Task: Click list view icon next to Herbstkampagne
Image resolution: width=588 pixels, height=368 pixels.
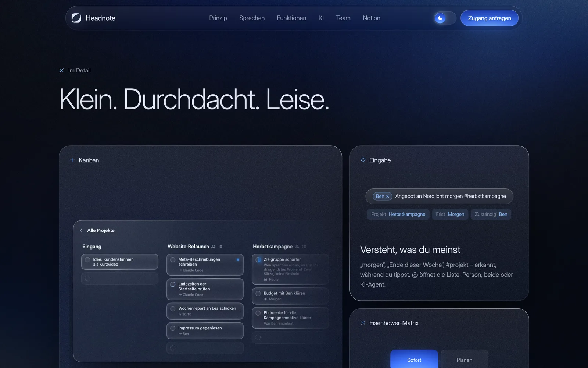Action: click(x=304, y=247)
